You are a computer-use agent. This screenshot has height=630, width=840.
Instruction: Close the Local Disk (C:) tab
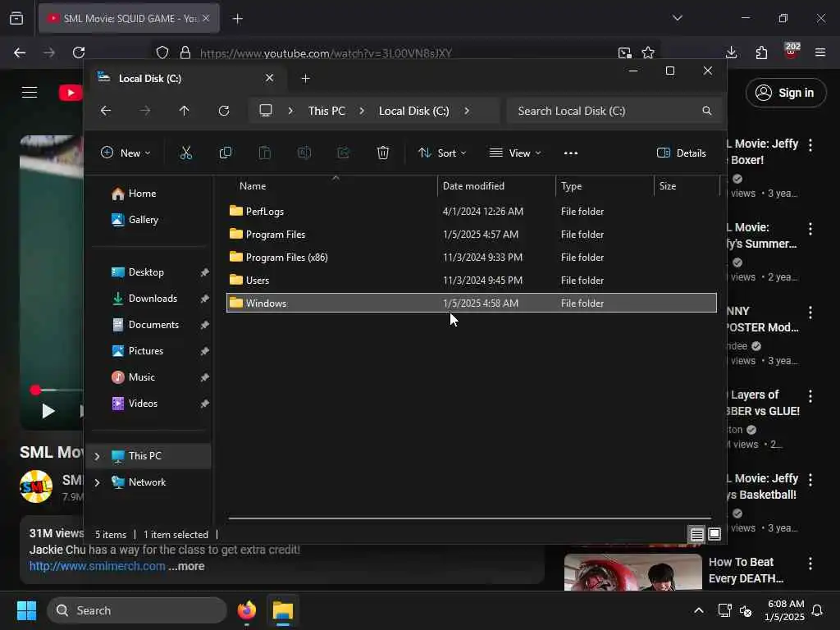tap(269, 78)
